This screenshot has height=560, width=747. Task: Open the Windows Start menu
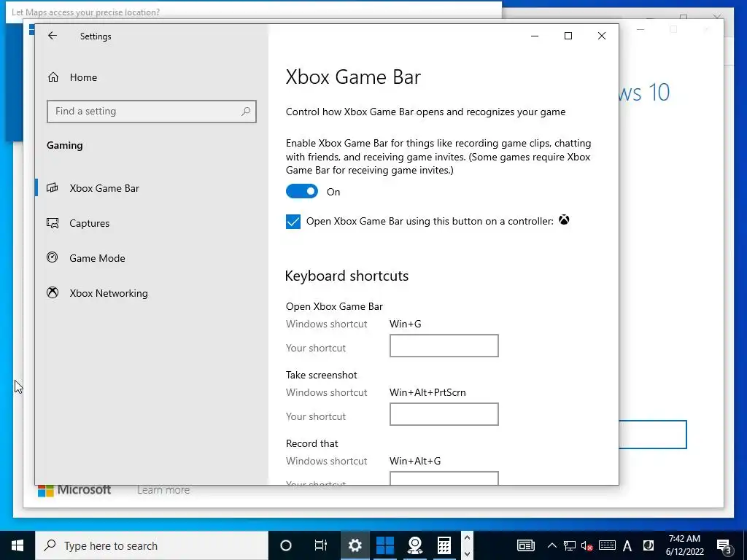18,545
